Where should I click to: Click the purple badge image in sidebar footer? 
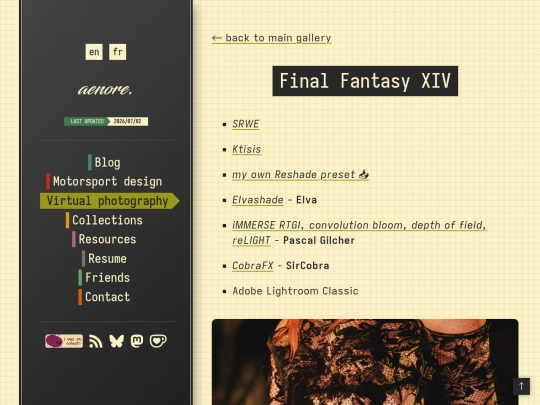click(64, 341)
